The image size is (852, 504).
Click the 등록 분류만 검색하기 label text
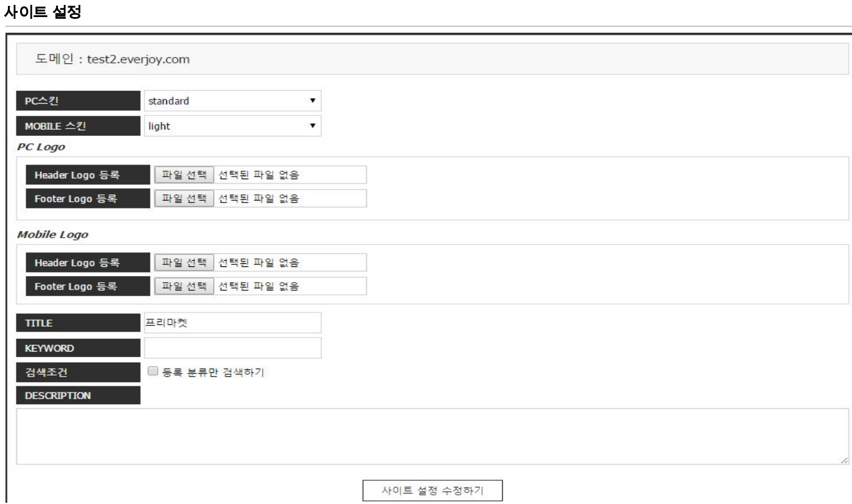[x=212, y=372]
